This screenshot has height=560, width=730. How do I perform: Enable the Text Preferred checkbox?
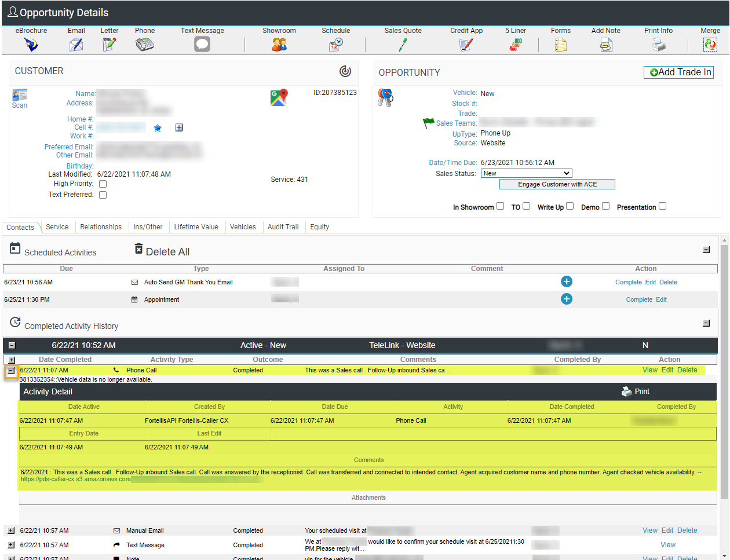pos(103,195)
